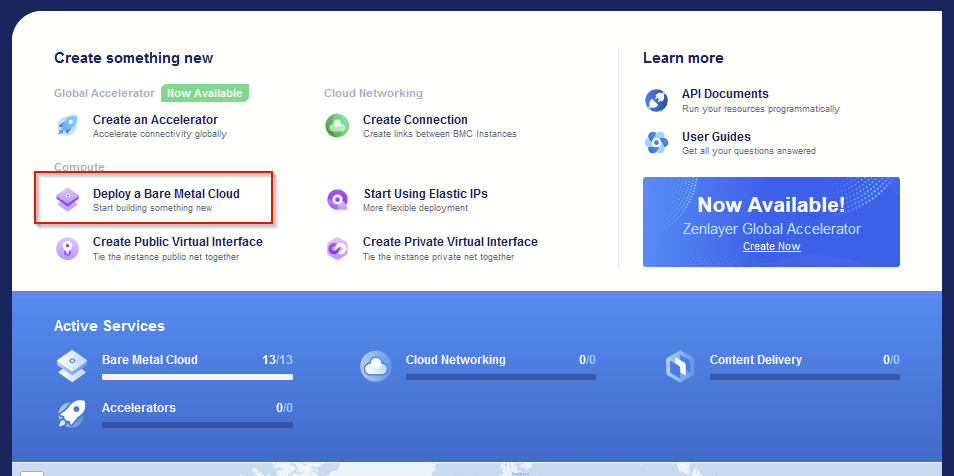Select the User Guides link
The height and width of the screenshot is (476, 954).
pyautogui.click(x=716, y=137)
